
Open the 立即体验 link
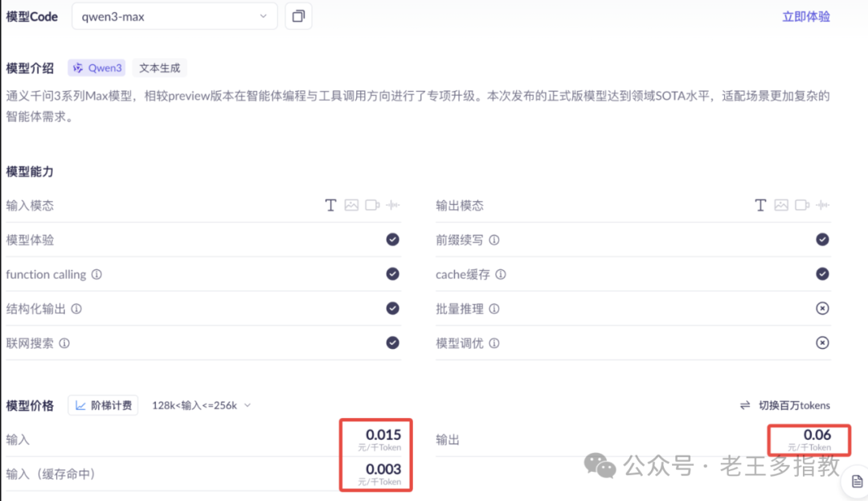(805, 15)
